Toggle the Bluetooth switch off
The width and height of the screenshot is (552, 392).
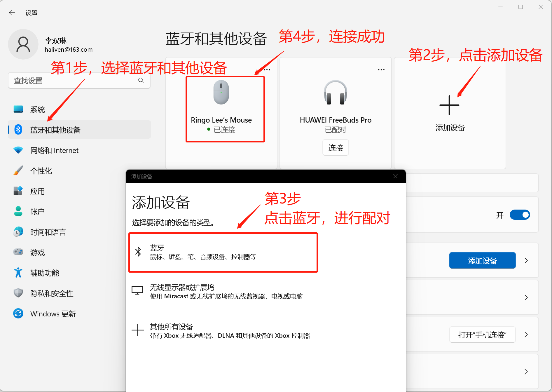[520, 215]
